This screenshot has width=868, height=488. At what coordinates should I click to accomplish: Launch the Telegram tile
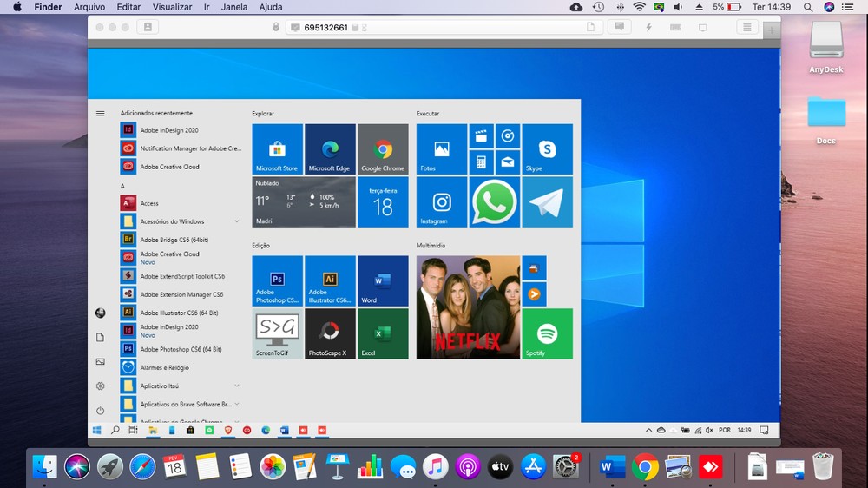(547, 202)
